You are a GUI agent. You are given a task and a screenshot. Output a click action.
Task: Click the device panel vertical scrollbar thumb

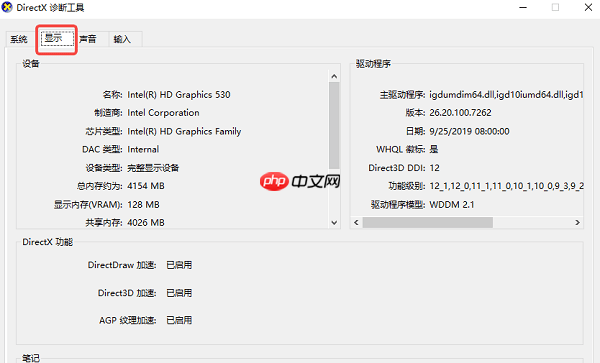[334, 125]
